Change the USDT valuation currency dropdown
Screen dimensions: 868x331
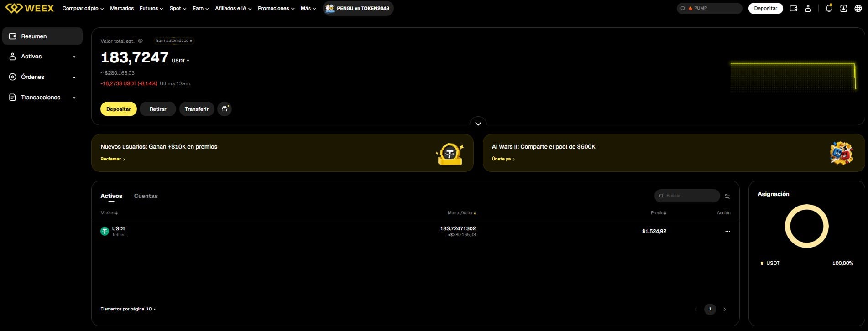point(181,61)
